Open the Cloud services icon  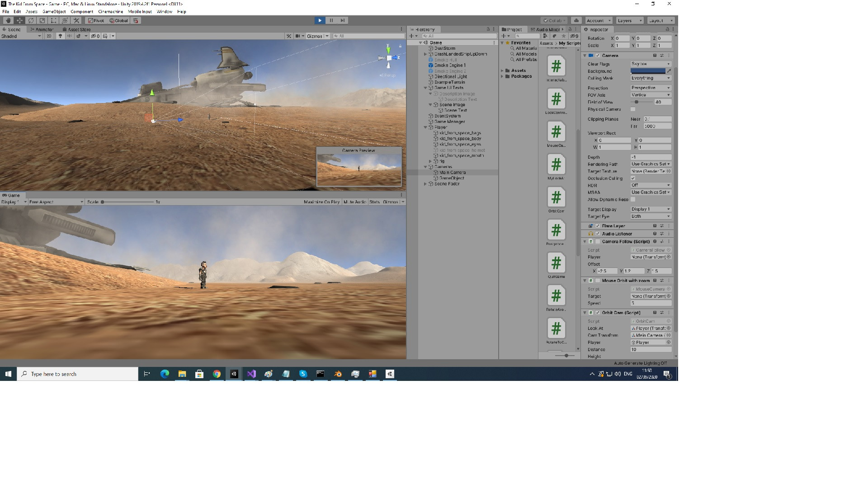[576, 20]
